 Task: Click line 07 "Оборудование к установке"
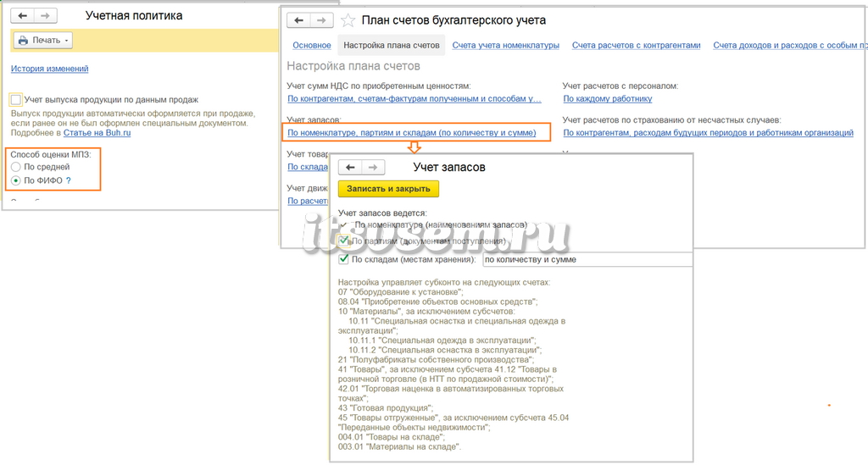click(401, 292)
